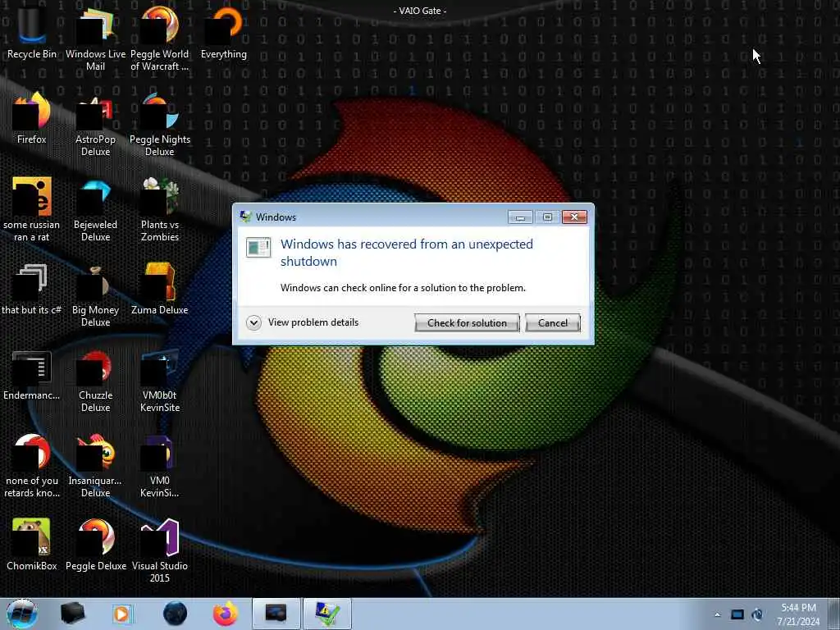This screenshot has width=840, height=630.
Task: Select the 'that but its c#' icon
Action: (x=32, y=288)
